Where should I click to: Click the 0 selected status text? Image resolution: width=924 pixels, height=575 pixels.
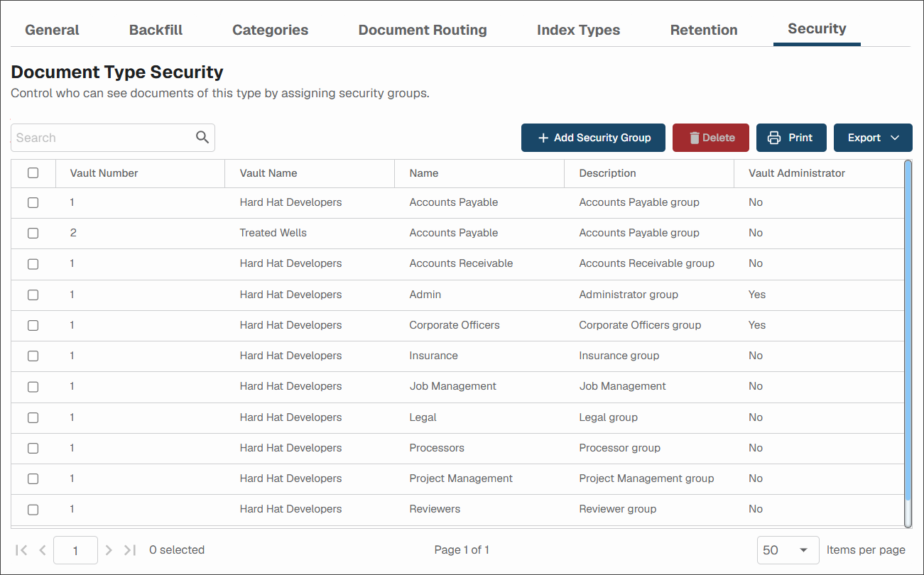click(177, 550)
